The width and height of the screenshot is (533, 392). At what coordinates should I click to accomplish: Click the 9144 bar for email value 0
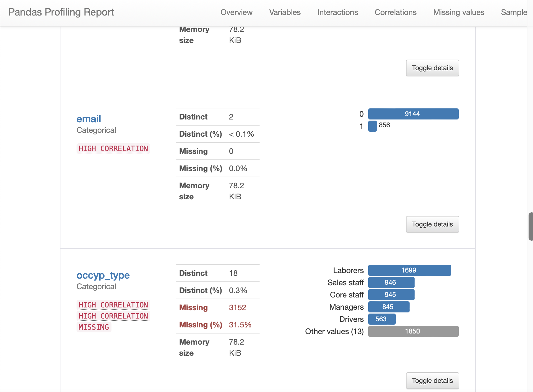pyautogui.click(x=413, y=114)
